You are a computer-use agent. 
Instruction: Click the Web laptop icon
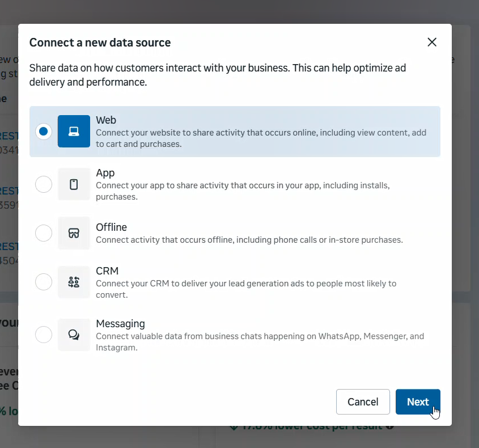coord(74,132)
